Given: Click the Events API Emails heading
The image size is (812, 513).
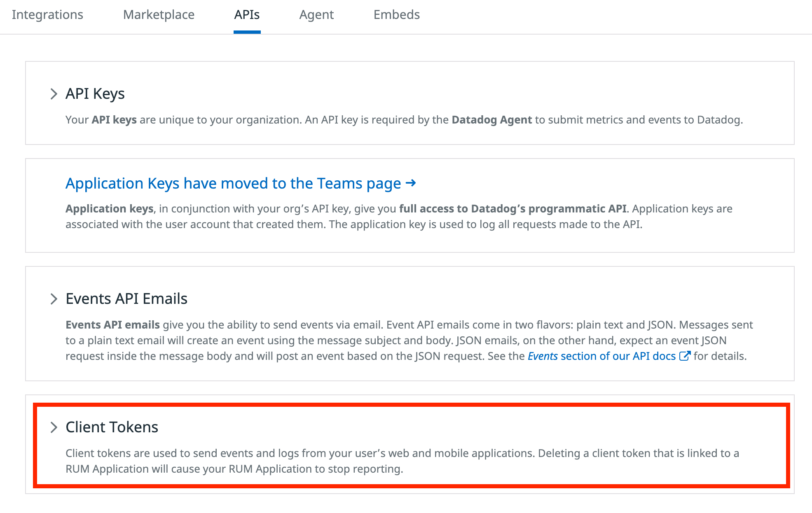Looking at the screenshot, I should (126, 299).
